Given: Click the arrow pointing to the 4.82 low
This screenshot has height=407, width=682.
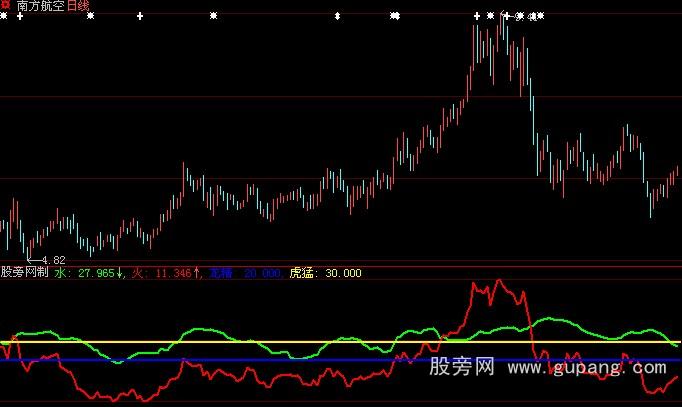Looking at the screenshot, I should tap(32, 259).
